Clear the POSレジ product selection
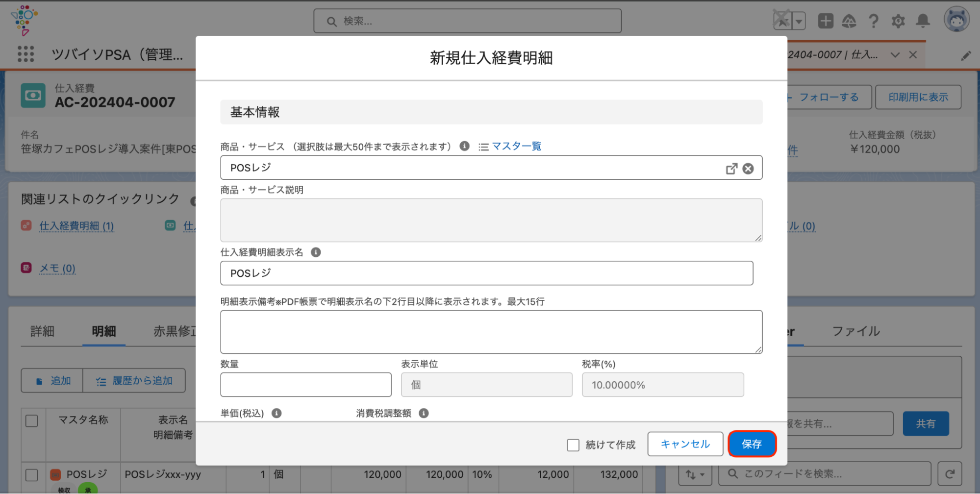 748,169
